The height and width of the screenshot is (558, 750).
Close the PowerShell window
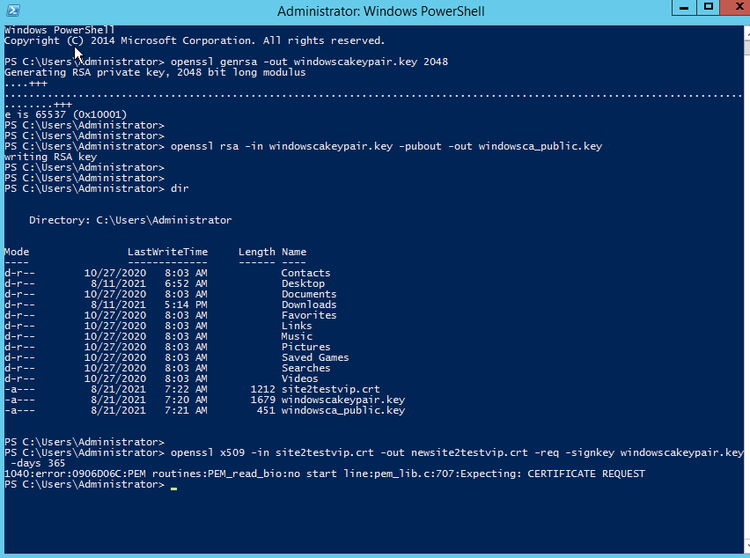click(737, 8)
